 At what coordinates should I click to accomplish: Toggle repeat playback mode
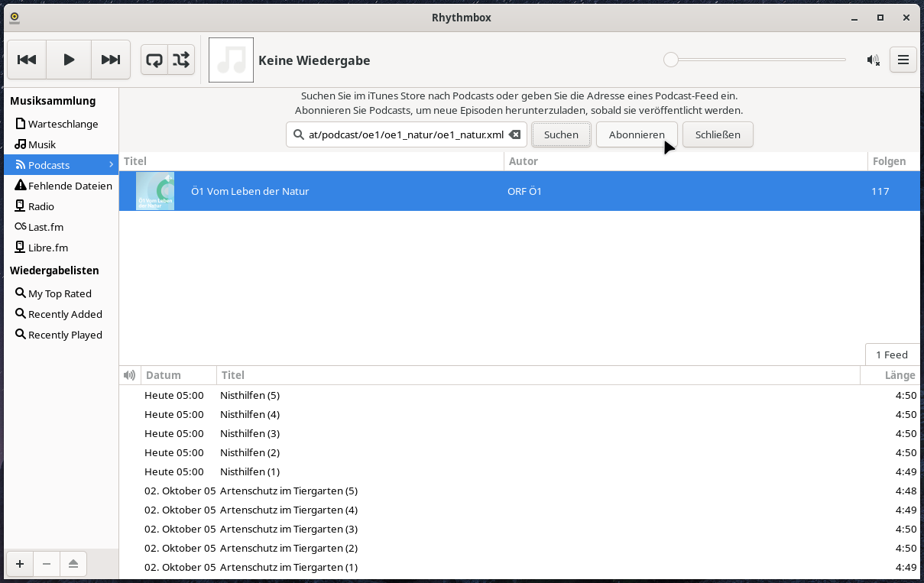click(x=154, y=60)
